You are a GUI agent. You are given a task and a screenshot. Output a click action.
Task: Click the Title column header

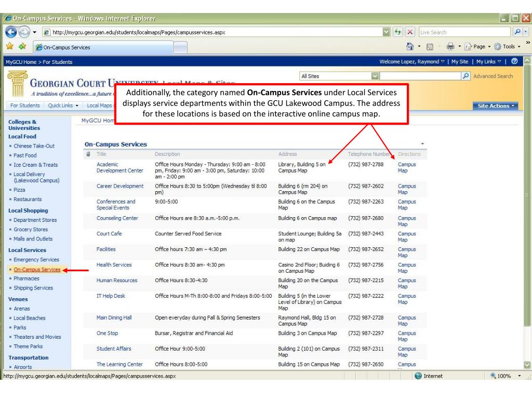[101, 154]
